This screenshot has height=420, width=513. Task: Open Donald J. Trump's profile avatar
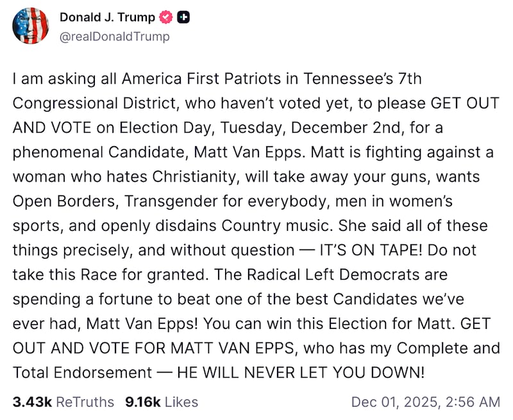click(x=31, y=26)
